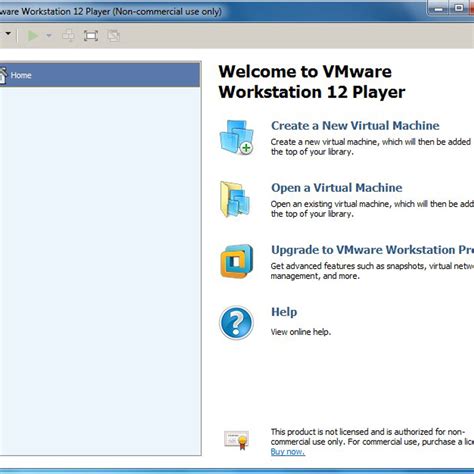Click the window title bar text

(111, 12)
